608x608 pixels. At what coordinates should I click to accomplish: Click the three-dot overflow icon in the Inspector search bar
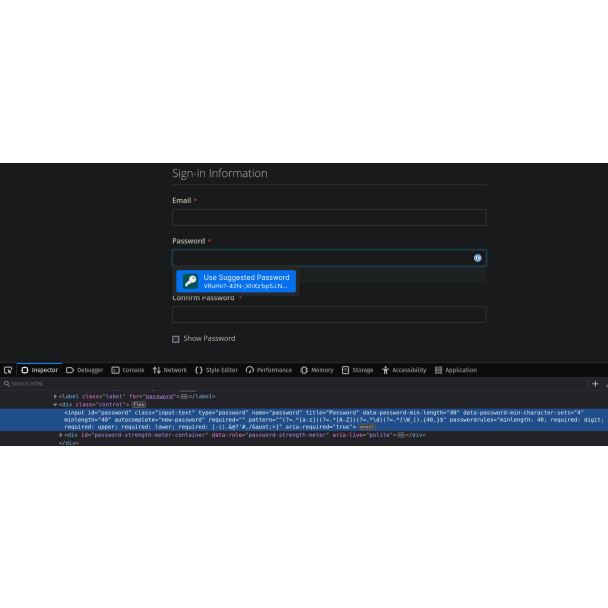coord(604,383)
